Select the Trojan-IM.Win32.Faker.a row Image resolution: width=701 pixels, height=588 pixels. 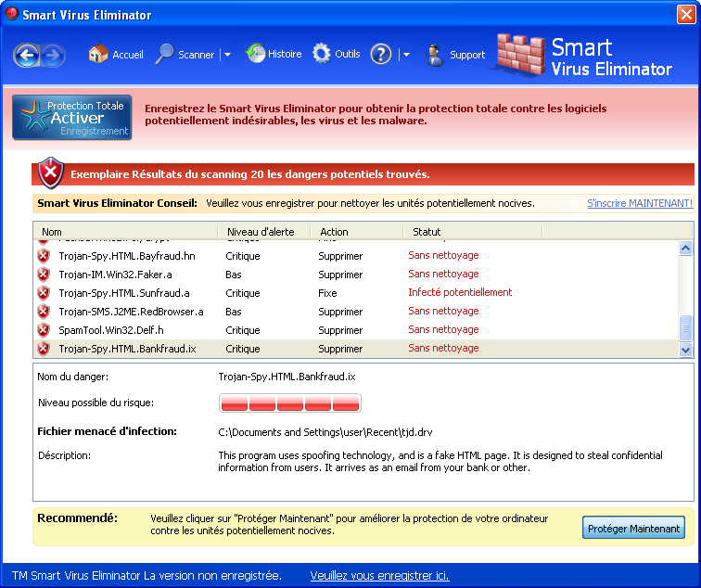[x=356, y=275]
